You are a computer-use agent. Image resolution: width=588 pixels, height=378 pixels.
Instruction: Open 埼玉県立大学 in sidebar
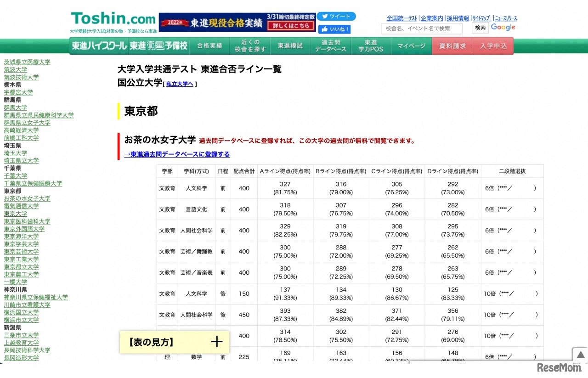coord(21,161)
